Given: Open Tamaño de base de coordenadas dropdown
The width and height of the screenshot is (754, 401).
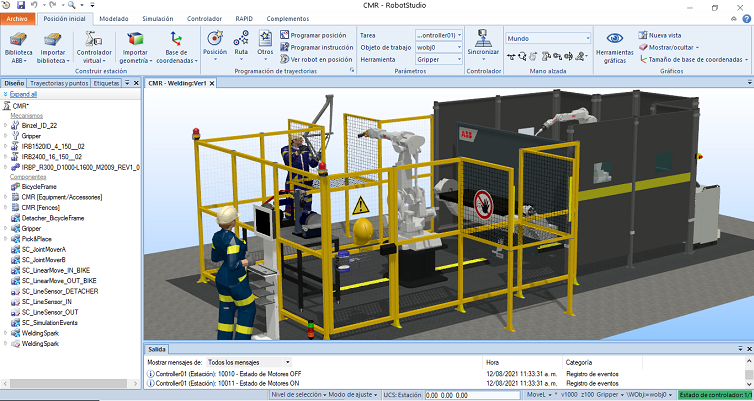Looking at the screenshot, I should [694, 59].
